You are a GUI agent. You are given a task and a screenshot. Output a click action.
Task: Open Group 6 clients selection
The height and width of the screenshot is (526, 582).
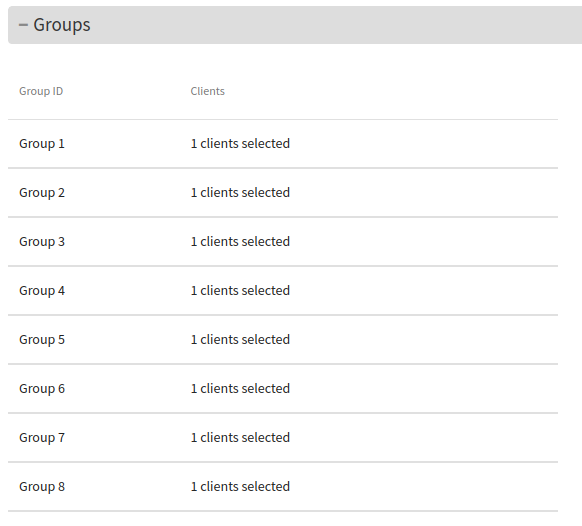pyautogui.click(x=240, y=389)
